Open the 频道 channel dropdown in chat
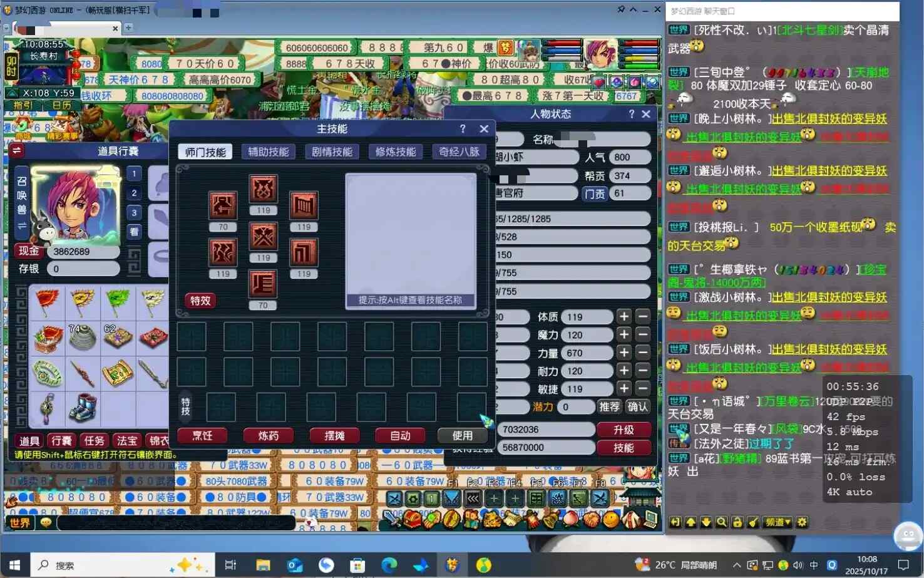The width and height of the screenshot is (924, 578). pos(778,522)
